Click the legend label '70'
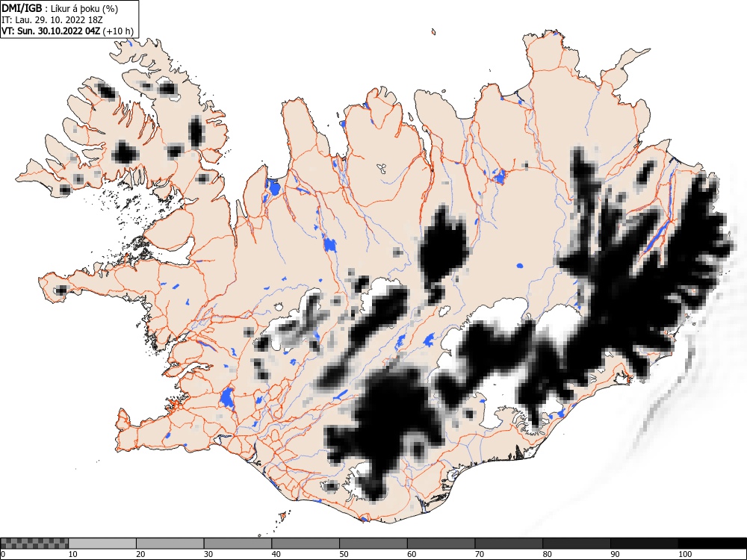 coord(480,554)
